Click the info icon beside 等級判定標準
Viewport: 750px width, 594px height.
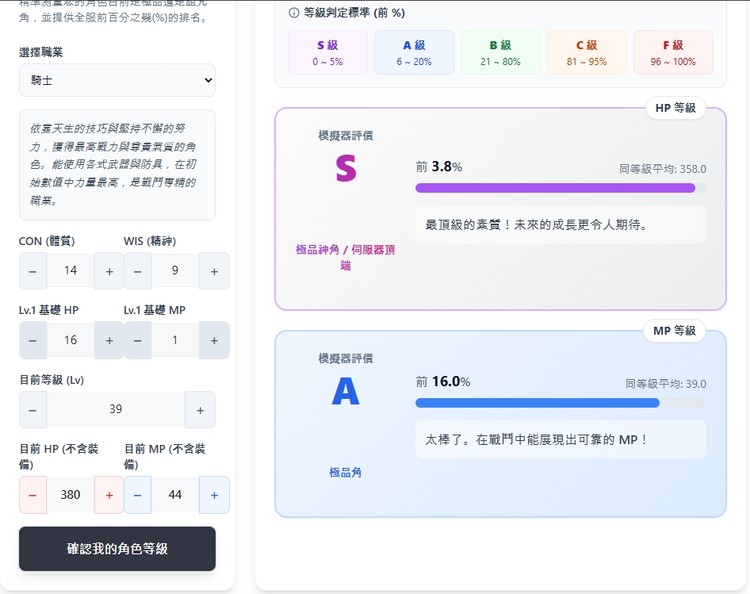294,13
